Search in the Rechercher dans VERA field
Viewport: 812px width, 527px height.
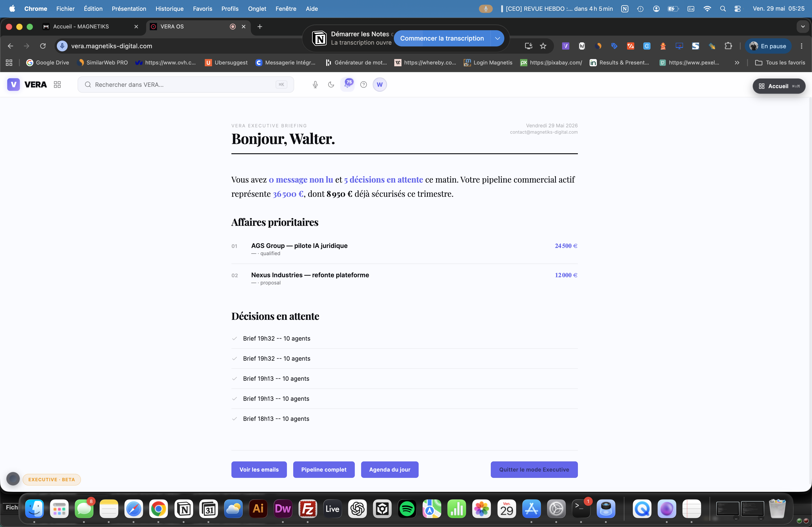pyautogui.click(x=186, y=85)
